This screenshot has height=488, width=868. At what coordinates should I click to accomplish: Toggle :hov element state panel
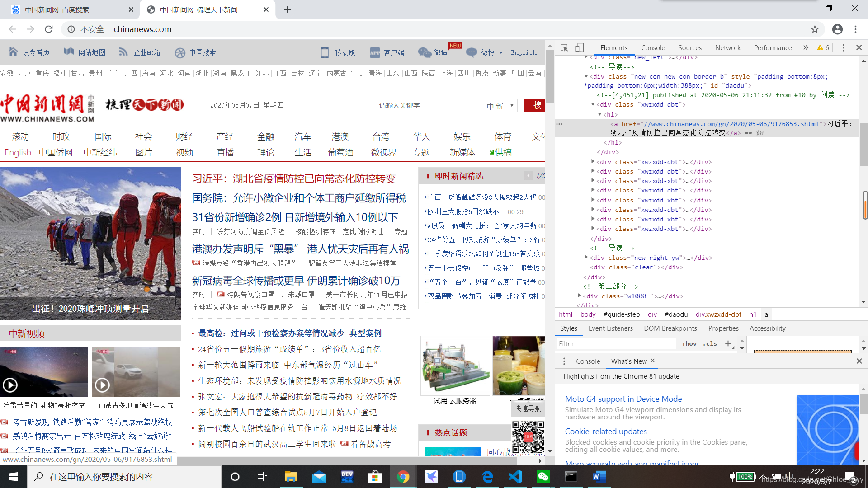(x=689, y=343)
